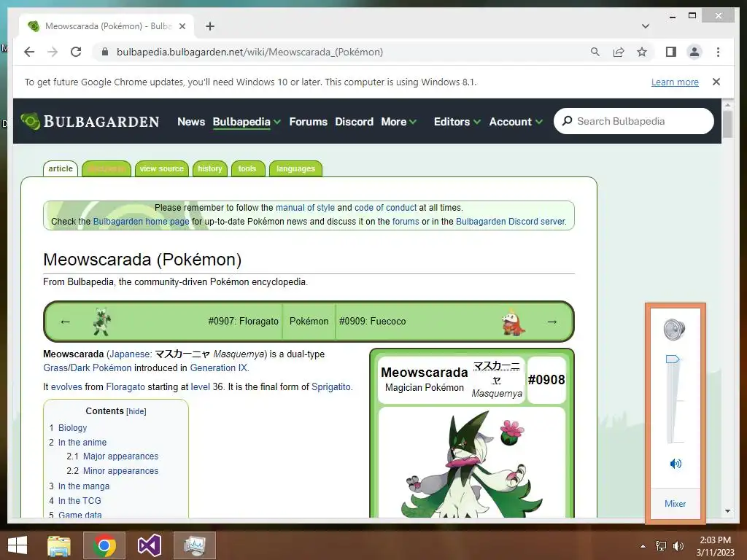Viewport: 747px width, 560px height.
Task: Expand the Editors dropdown
Action: 457,122
